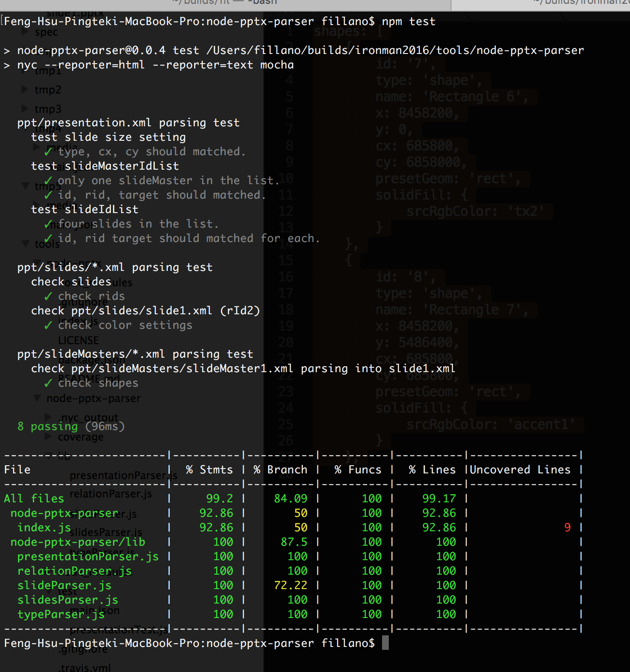This screenshot has height=672, width=630.
Task: Switch to the ~/builds/fit bash tab
Action: pos(225,2)
